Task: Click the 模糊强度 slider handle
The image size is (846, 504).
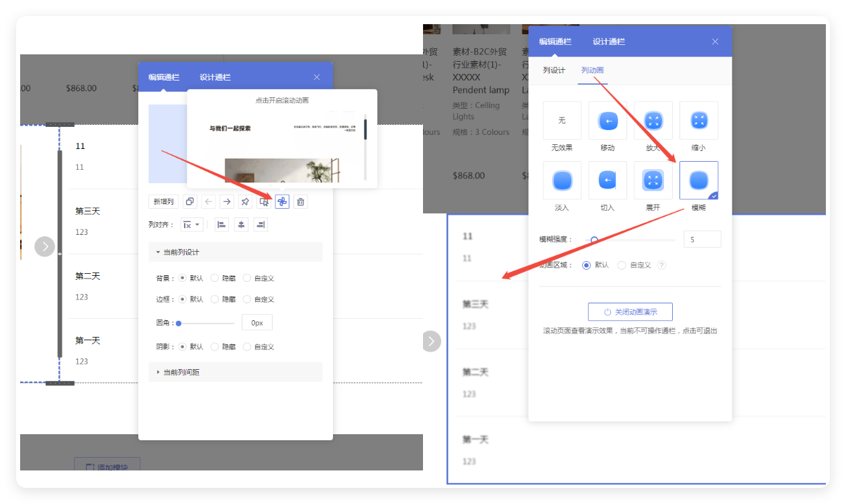Action: (x=595, y=240)
